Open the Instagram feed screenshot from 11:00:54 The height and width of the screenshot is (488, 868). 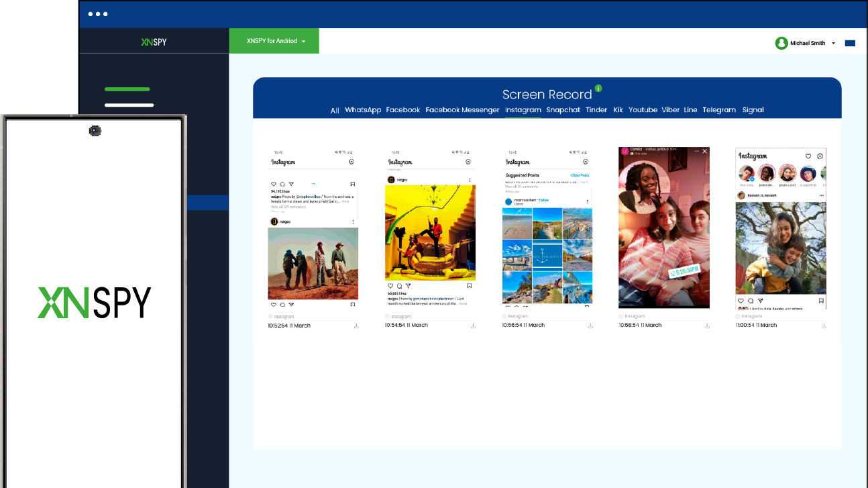781,228
